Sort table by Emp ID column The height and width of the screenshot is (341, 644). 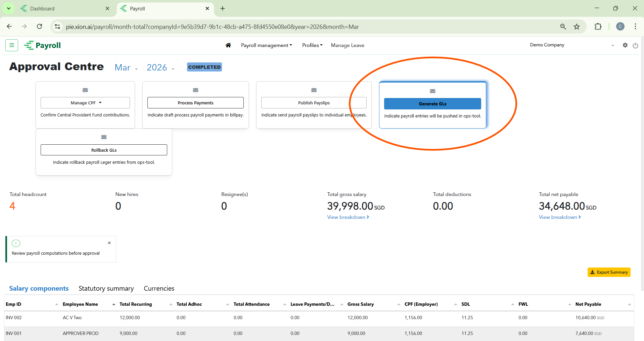(x=13, y=304)
